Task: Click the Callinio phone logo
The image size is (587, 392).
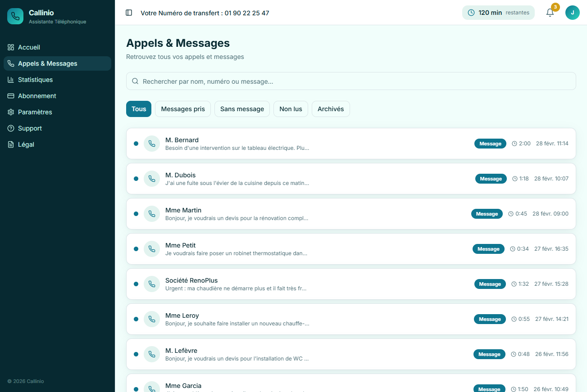Action: click(15, 16)
